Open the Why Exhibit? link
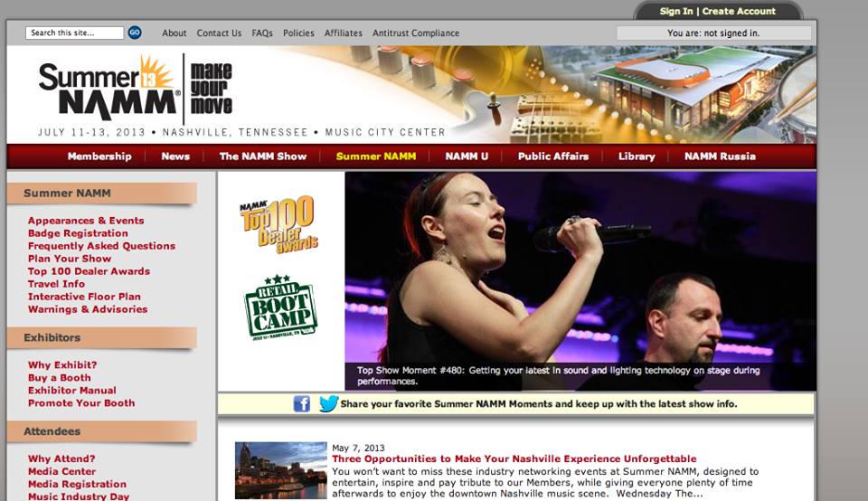 (x=62, y=364)
